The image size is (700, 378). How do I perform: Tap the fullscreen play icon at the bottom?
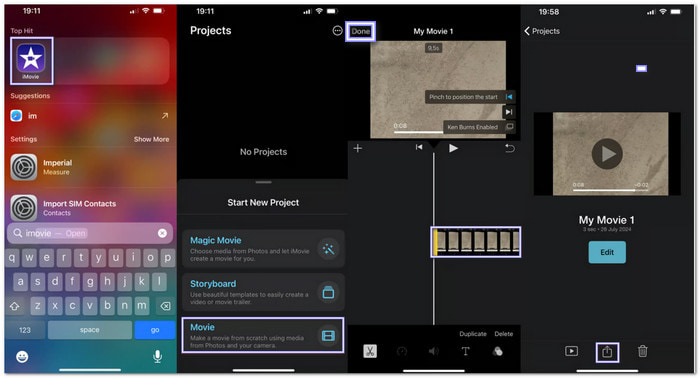(x=571, y=351)
